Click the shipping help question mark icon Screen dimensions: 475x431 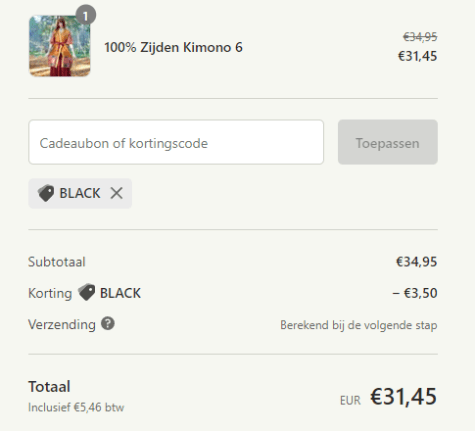pos(108,324)
